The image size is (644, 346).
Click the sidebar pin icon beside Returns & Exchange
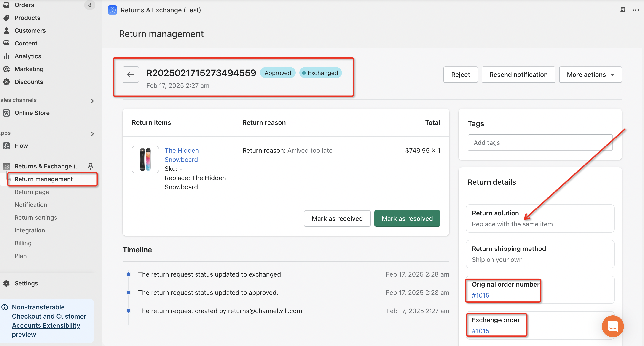pyautogui.click(x=91, y=166)
